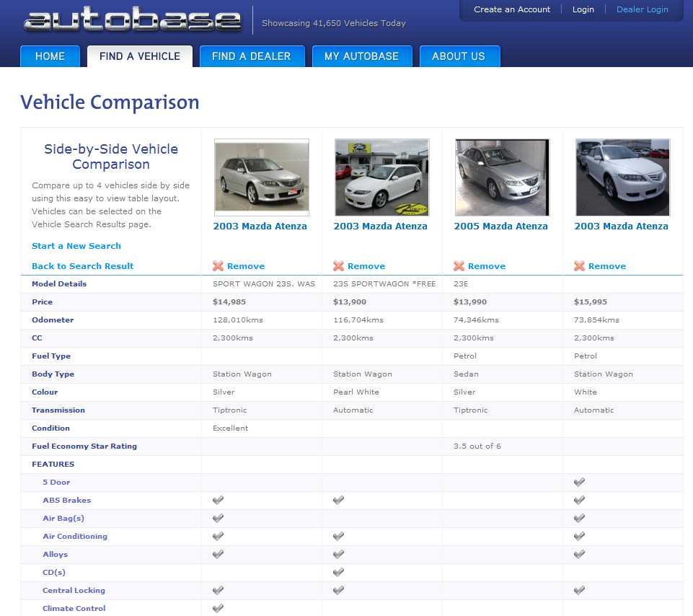Remove the rightmost White Mazda Atenza

600,266
